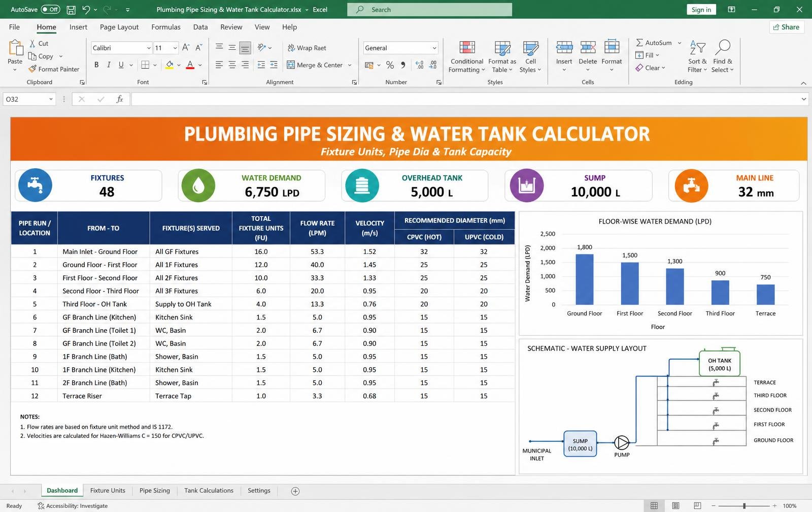The height and width of the screenshot is (512, 812).
Task: Open the Fixture Units sheet tab
Action: [x=108, y=491]
